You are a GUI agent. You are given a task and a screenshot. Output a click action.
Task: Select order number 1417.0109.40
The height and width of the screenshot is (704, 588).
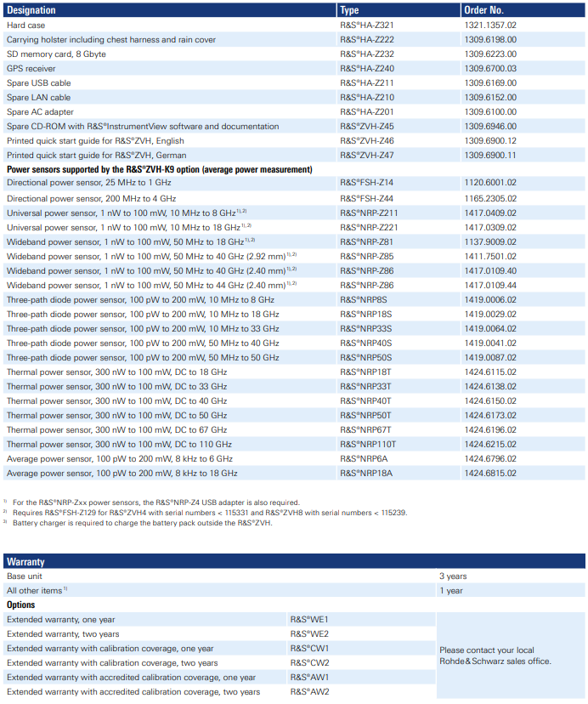click(490, 270)
